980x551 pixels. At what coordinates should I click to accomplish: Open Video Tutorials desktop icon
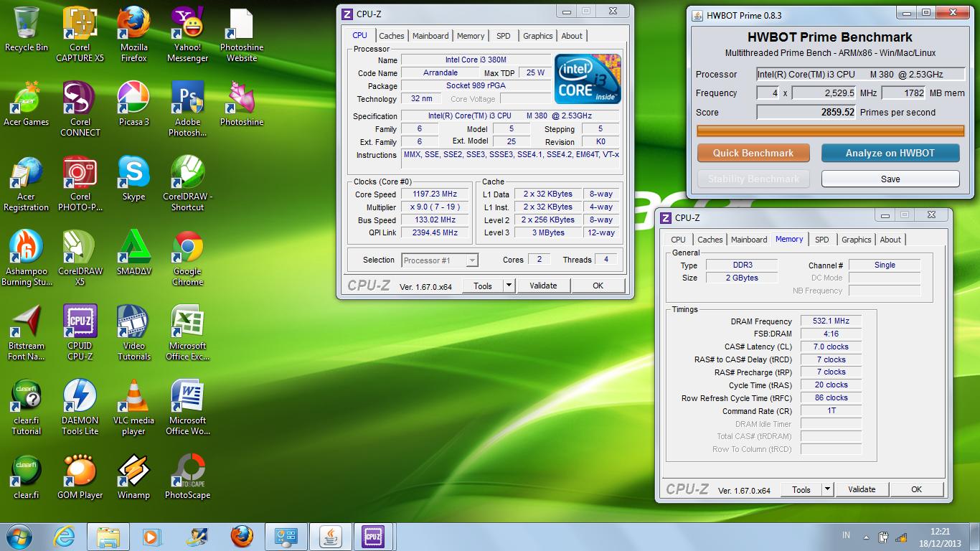(134, 332)
